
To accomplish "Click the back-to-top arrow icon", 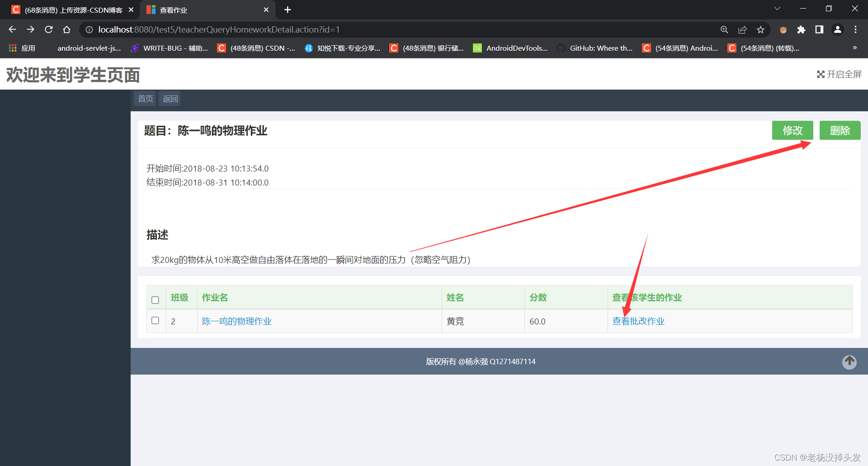I will [849, 361].
